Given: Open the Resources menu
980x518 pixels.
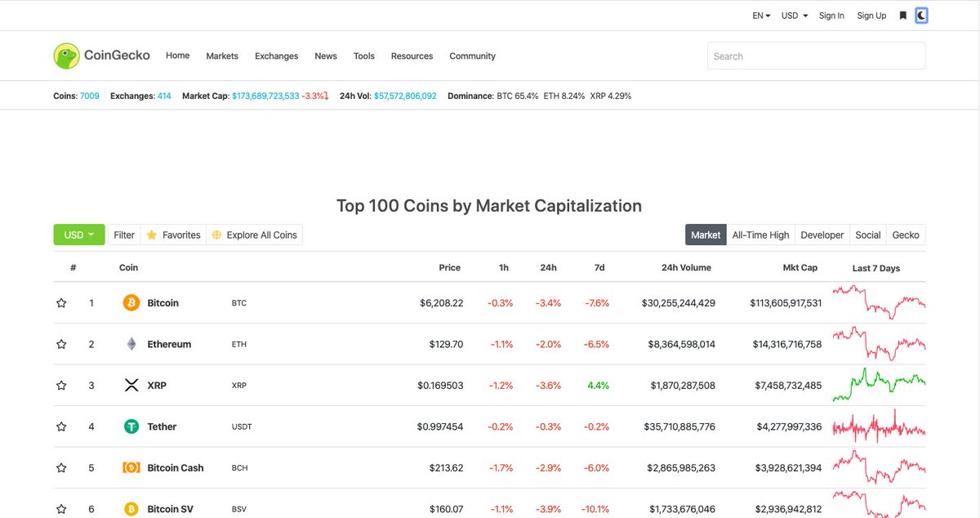Looking at the screenshot, I should [x=412, y=56].
